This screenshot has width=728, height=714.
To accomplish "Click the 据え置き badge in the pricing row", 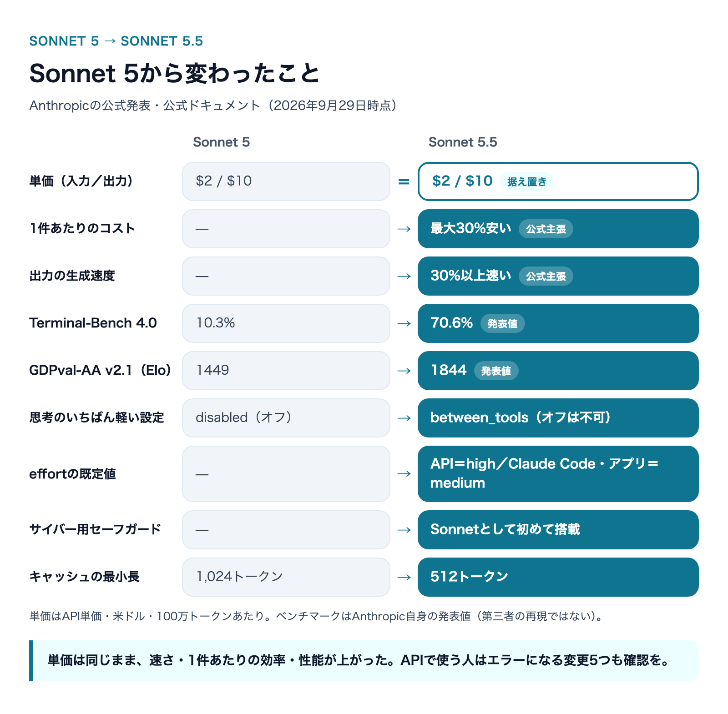I will (x=526, y=181).
